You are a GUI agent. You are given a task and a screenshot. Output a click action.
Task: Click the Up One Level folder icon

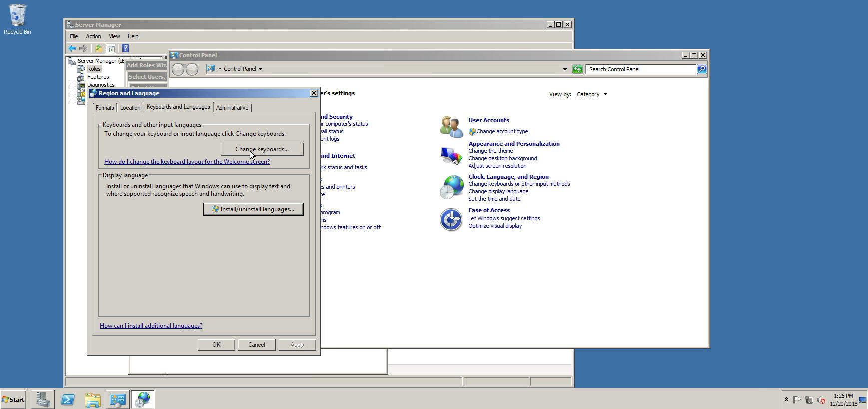[98, 48]
